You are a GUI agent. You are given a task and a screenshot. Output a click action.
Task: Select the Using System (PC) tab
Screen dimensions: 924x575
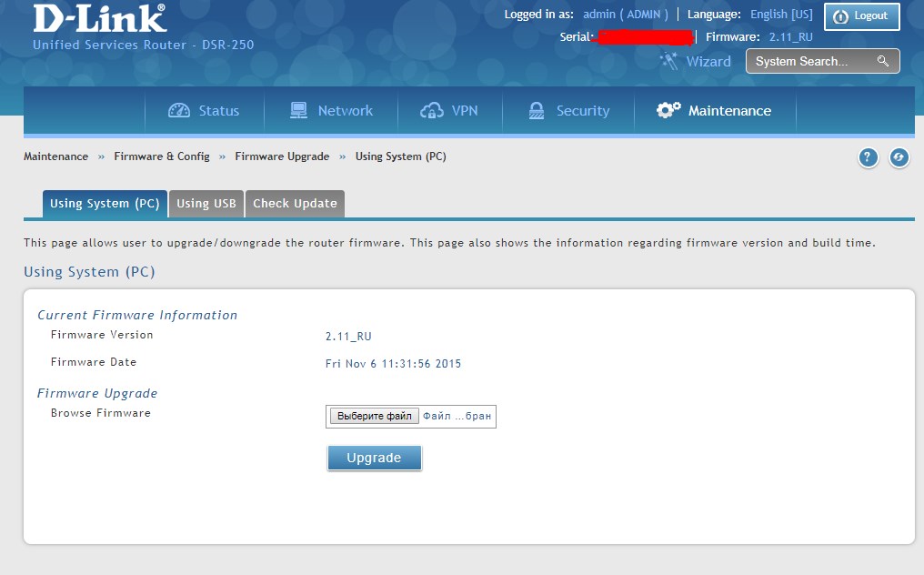(x=105, y=204)
